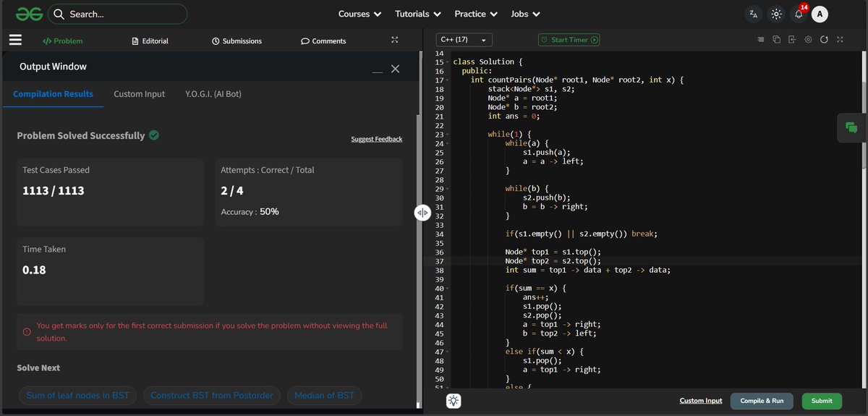Viewport: 868px width, 416px height.
Task: Switch to the Editorial tab
Action: click(150, 41)
